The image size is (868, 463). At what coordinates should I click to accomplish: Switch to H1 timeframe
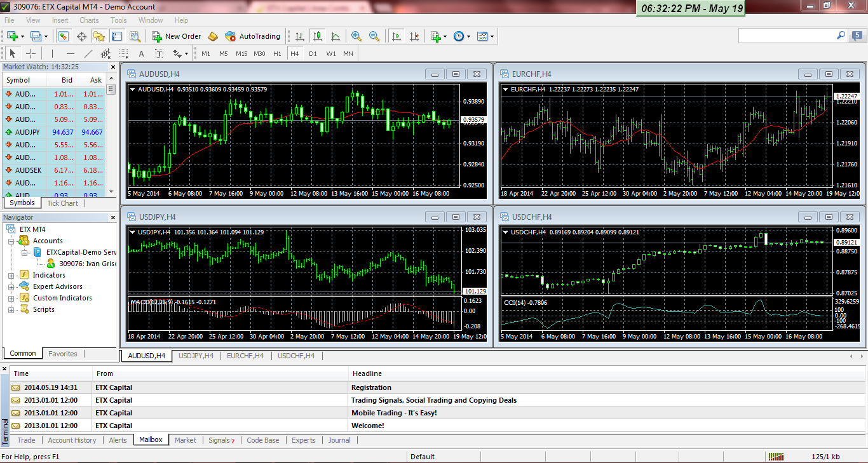point(277,53)
